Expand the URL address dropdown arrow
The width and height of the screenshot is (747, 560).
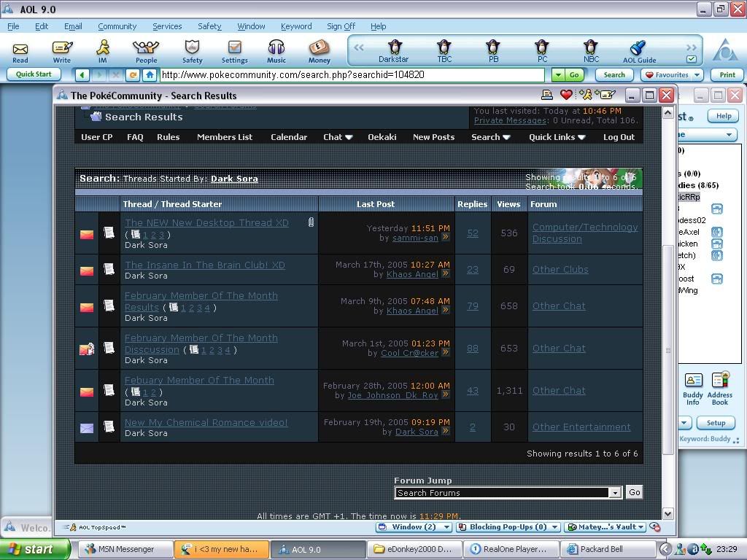point(558,75)
